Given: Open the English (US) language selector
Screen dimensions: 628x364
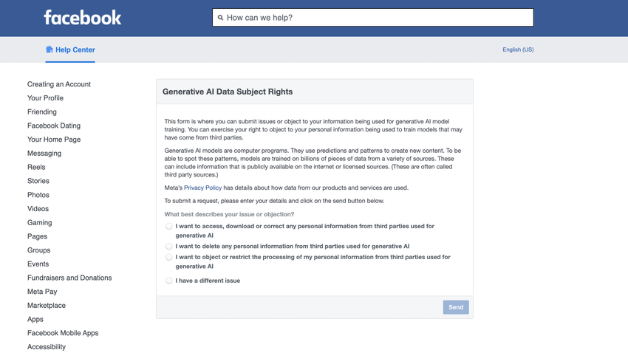Looking at the screenshot, I should (x=518, y=49).
